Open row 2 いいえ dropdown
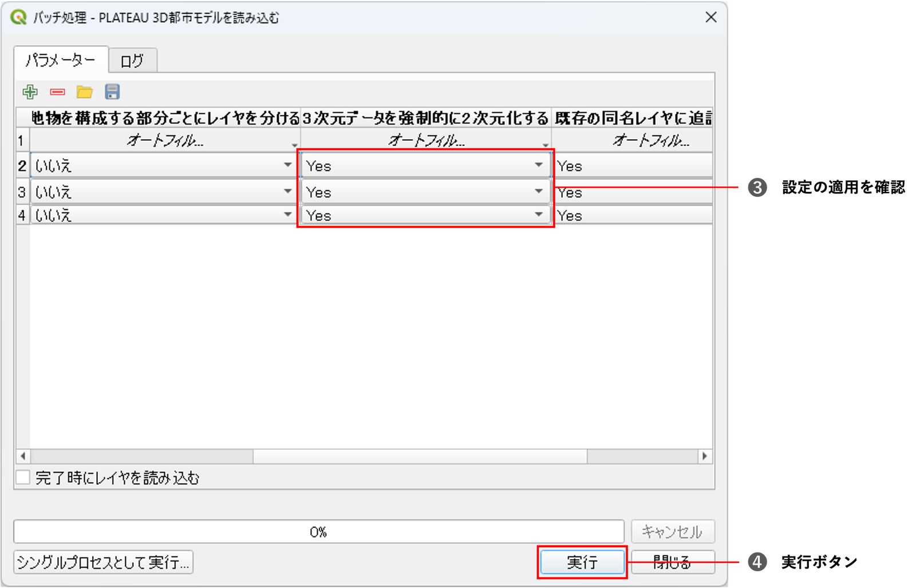This screenshot has width=916, height=588. pyautogui.click(x=163, y=165)
